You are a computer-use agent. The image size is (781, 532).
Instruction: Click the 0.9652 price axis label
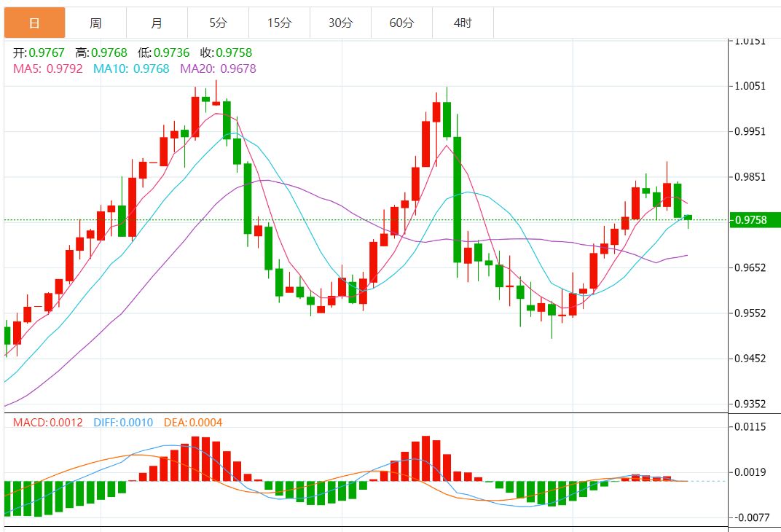pos(750,268)
